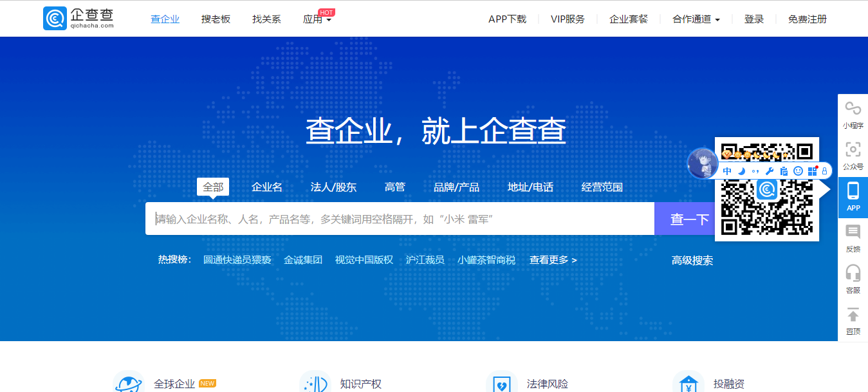Expand the 应用 dropdown menu

pyautogui.click(x=317, y=19)
